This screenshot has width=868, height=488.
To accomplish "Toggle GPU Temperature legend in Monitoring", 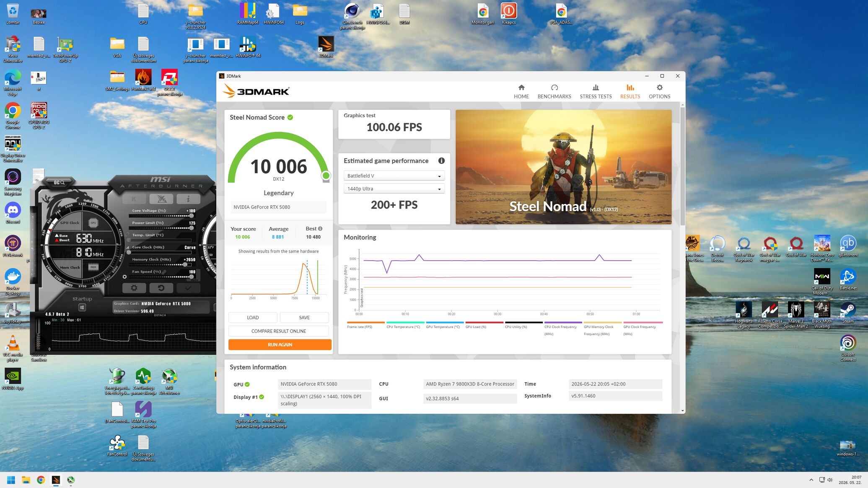I will tap(445, 325).
